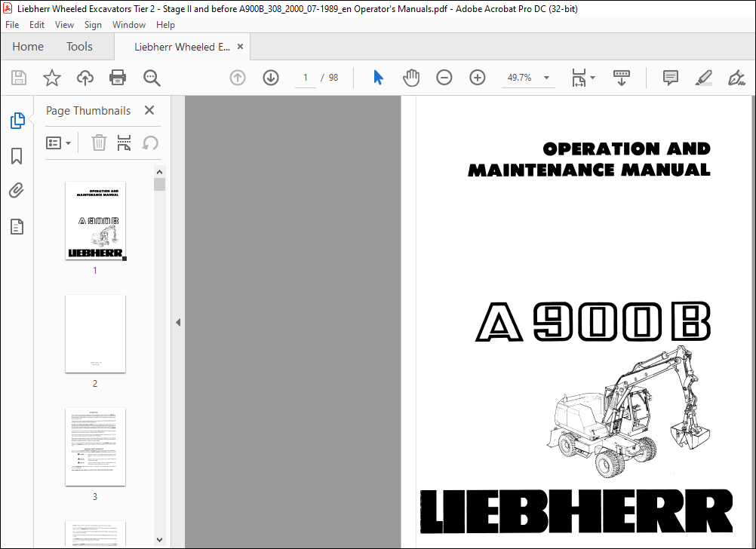Open page extract/insert options icon
The height and width of the screenshot is (549, 756).
(124, 143)
